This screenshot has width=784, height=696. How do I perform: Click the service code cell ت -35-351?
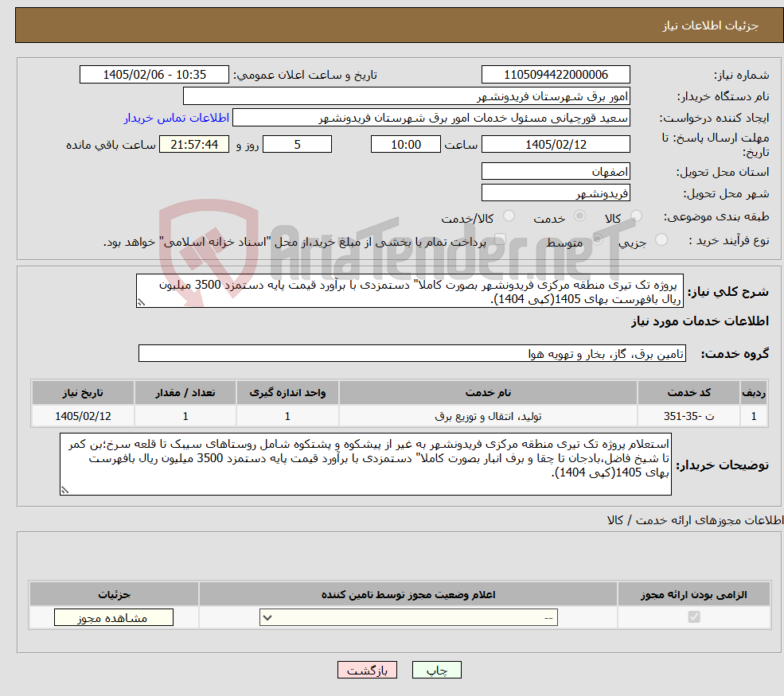click(x=688, y=416)
